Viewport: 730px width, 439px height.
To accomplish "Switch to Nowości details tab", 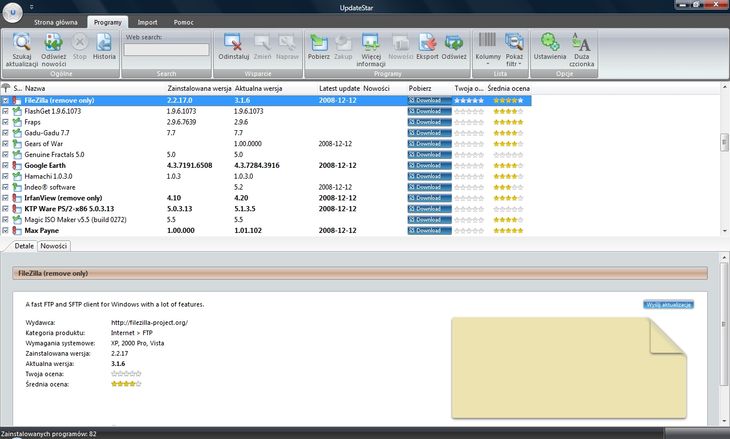I will (54, 246).
